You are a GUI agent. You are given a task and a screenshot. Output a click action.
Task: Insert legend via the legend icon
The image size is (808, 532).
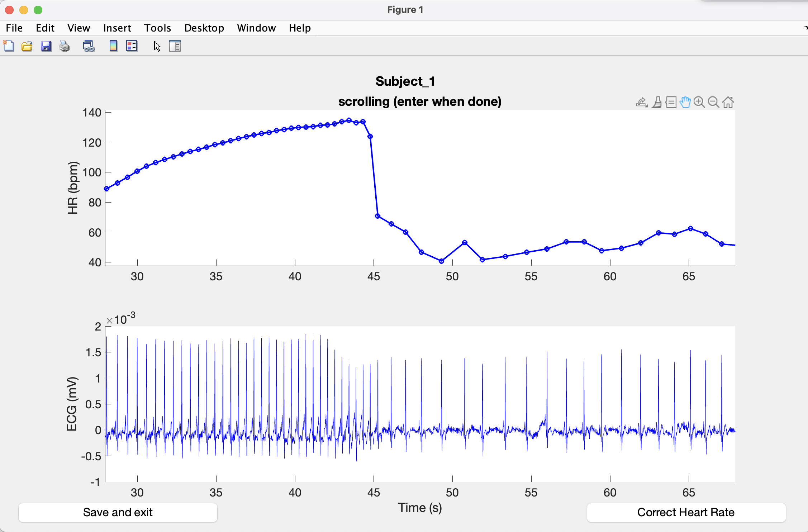coord(132,46)
